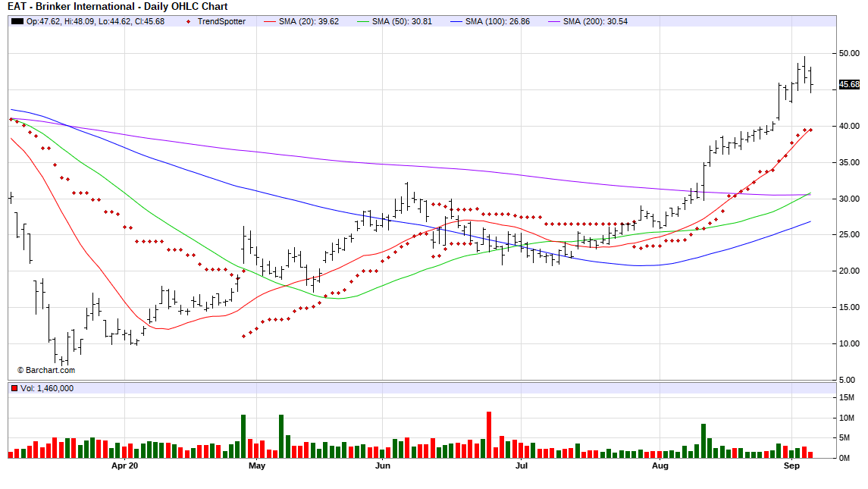Click the black OHLC legend swatch

point(17,21)
